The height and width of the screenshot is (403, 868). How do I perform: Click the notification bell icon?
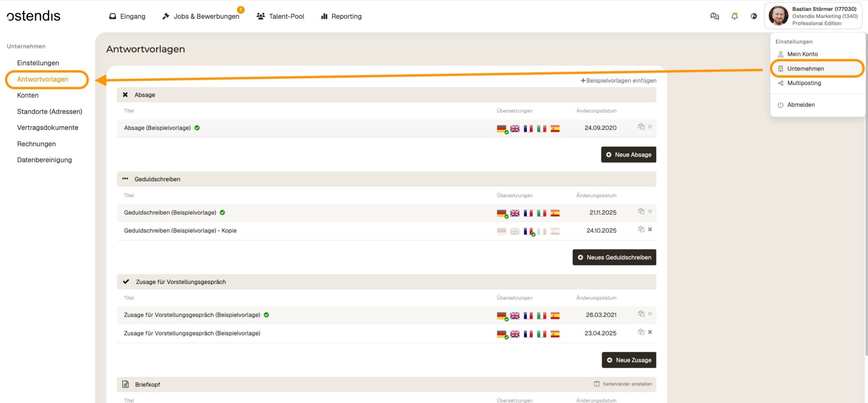click(x=734, y=16)
